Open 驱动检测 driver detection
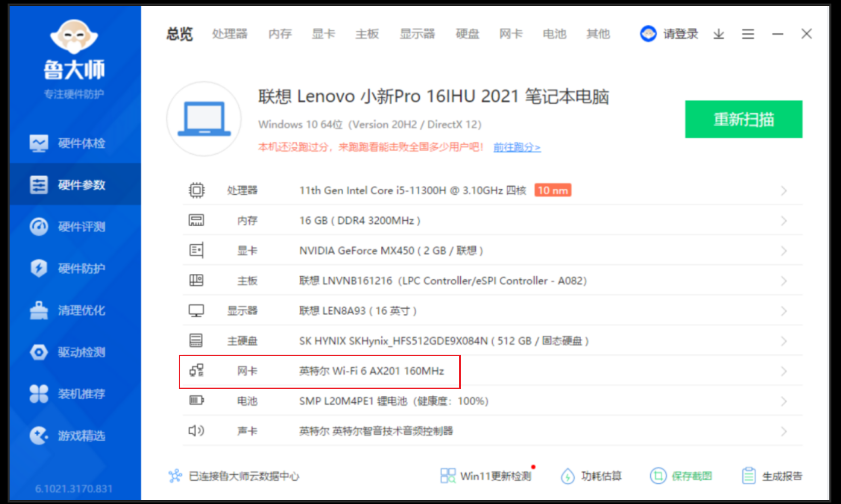This screenshot has width=841, height=504. [75, 352]
